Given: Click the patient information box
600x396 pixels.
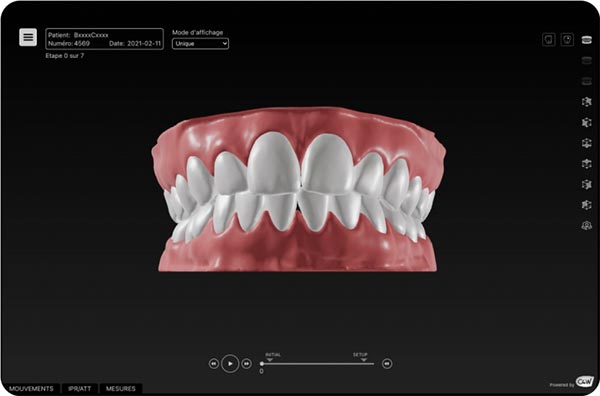Looking at the screenshot, I should (x=104, y=39).
